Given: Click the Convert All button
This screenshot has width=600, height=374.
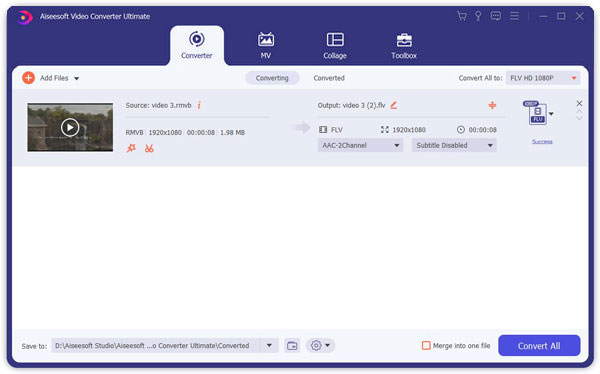Looking at the screenshot, I should tap(539, 345).
